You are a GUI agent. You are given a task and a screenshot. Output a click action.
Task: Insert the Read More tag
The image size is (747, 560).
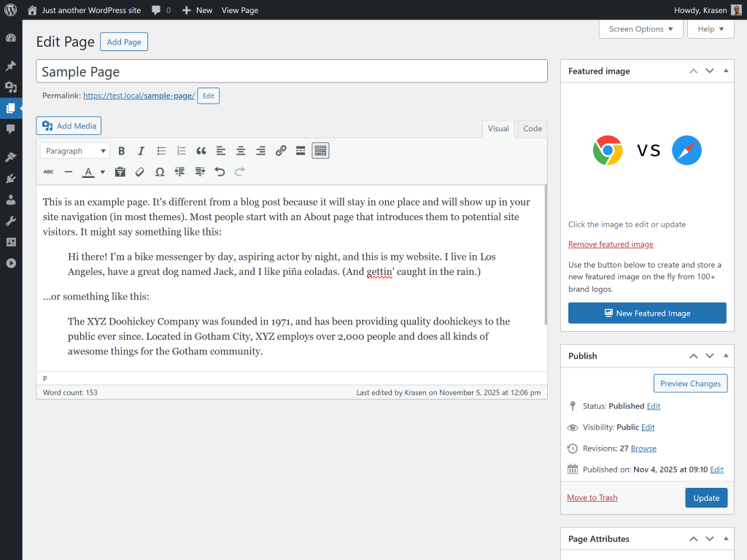301,151
